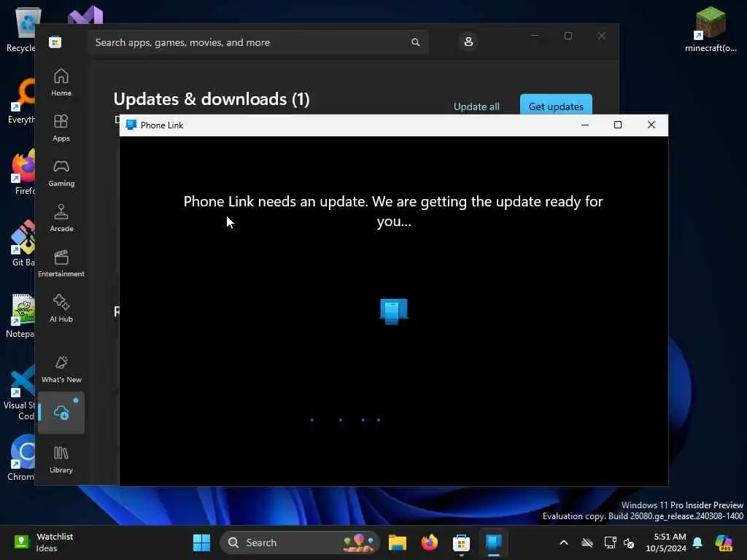Click Updates & downloads (1) heading

point(212,99)
